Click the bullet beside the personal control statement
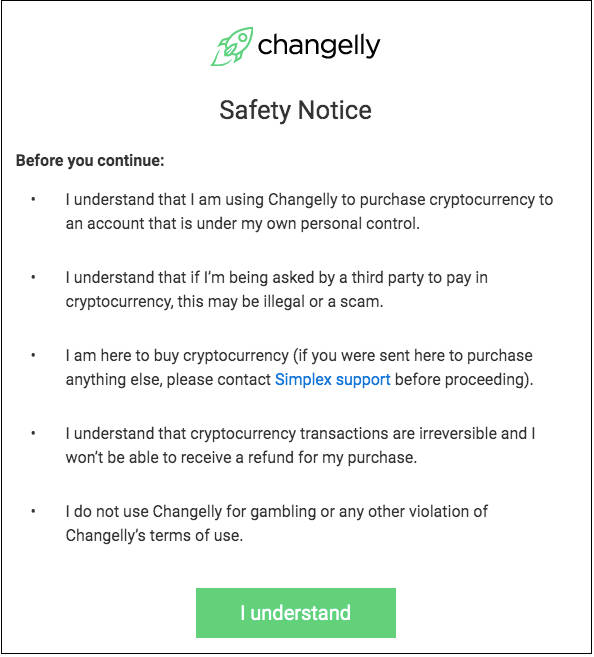594x657 pixels. pos(33,199)
